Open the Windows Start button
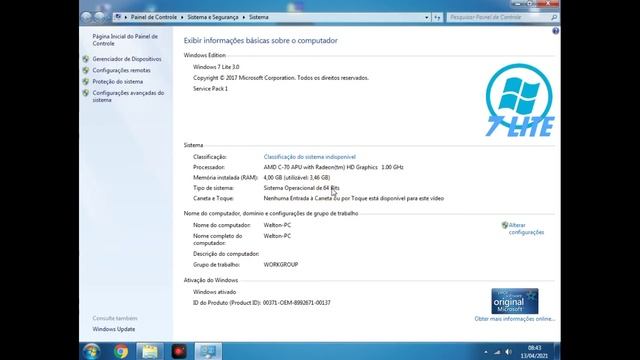 92,351
